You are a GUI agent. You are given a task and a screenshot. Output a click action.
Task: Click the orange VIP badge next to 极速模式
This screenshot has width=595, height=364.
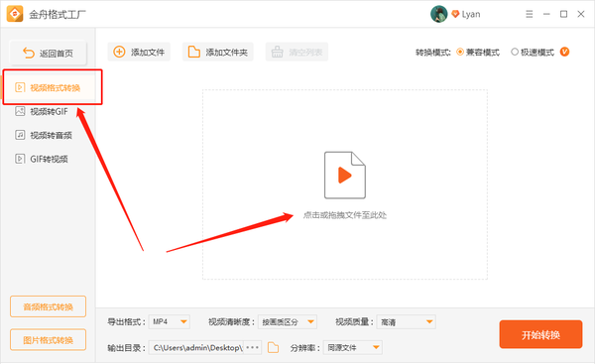[564, 52]
